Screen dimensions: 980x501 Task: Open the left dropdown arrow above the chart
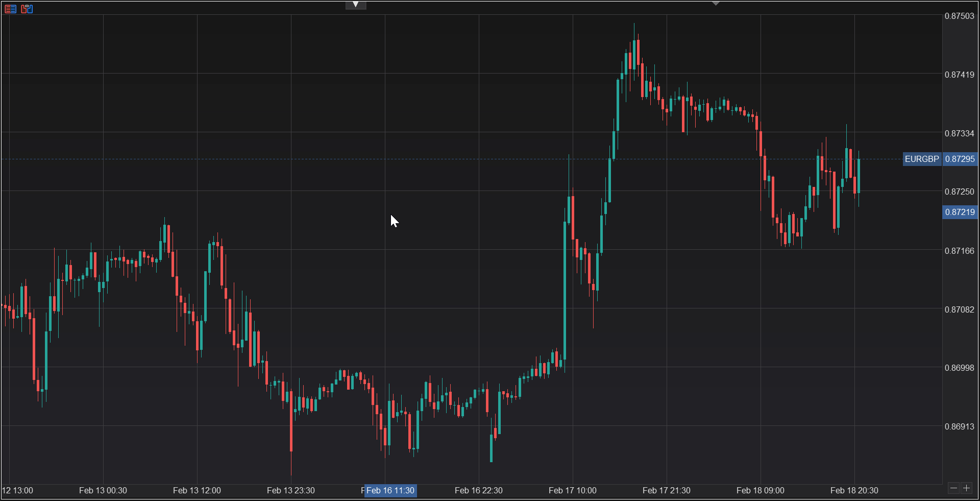click(356, 4)
